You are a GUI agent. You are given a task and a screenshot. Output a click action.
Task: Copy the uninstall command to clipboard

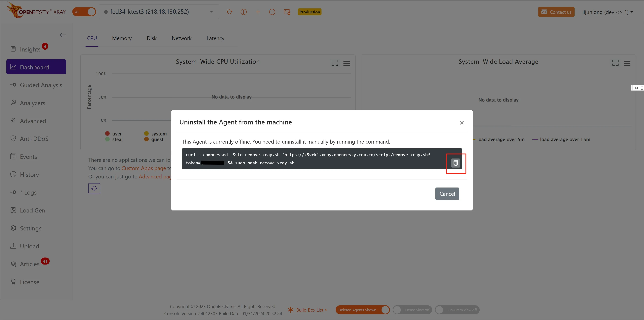click(455, 163)
